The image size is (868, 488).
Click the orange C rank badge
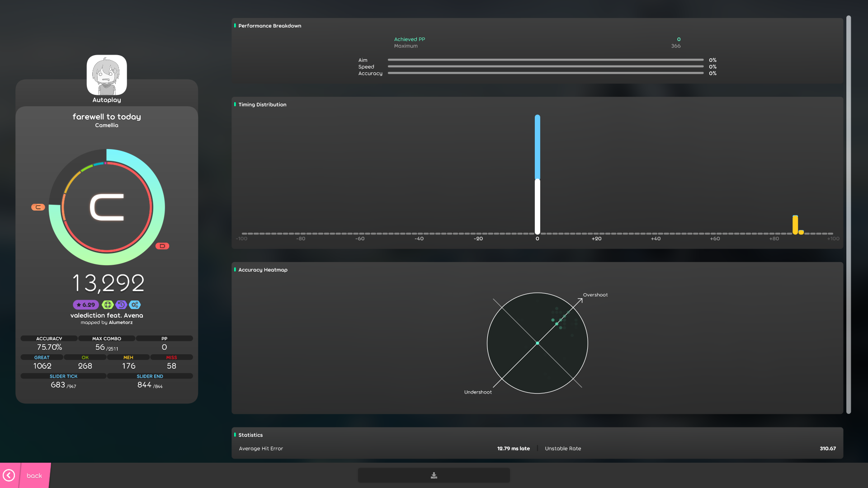click(x=38, y=207)
